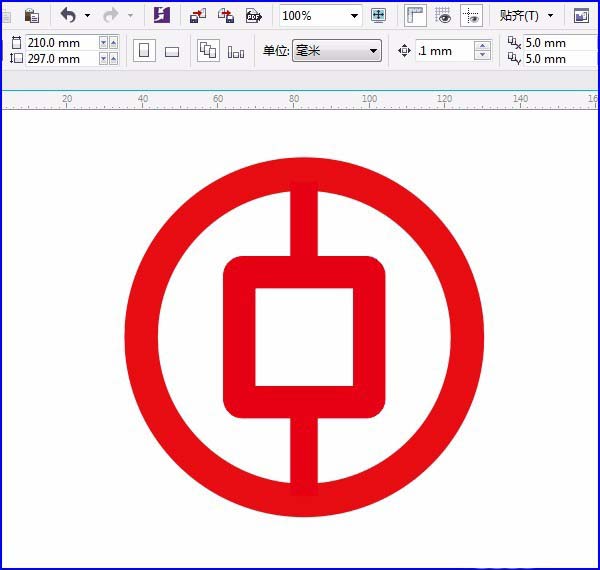Increase page width with up stepper
Image resolution: width=600 pixels, height=570 pixels.
pyautogui.click(x=113, y=42)
